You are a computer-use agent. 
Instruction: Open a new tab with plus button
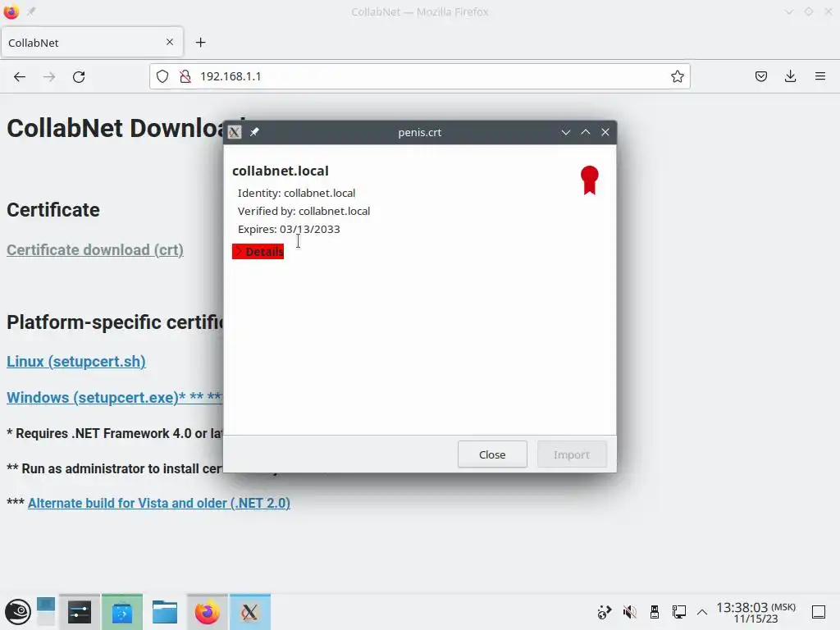coord(200,43)
